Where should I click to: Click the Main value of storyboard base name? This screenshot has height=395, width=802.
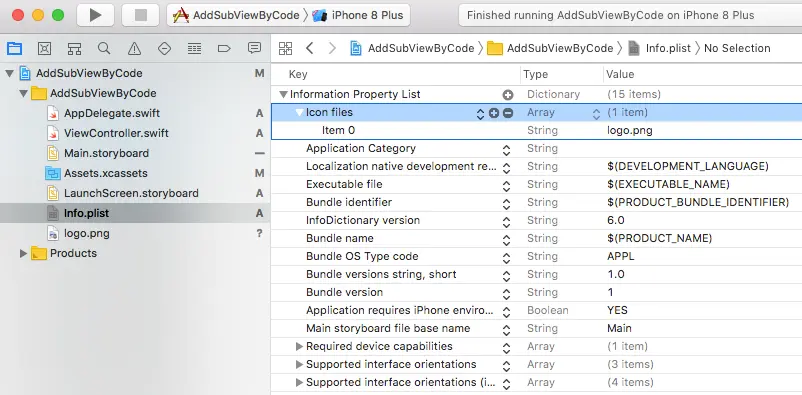(x=619, y=328)
